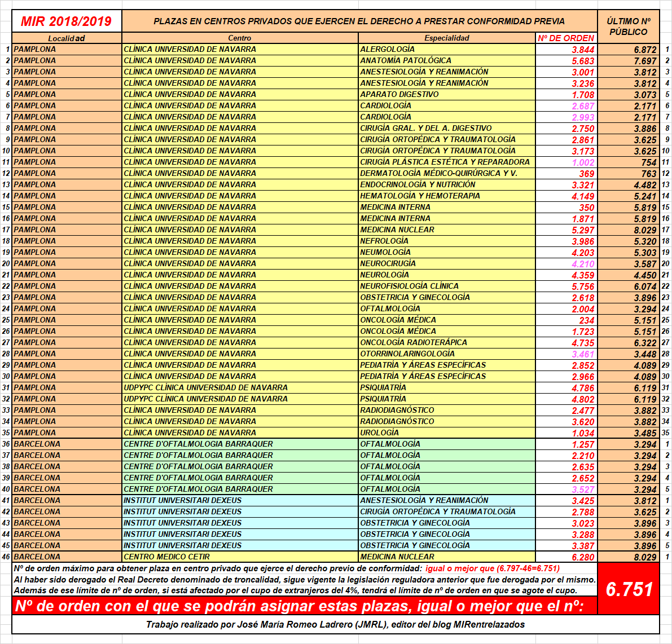672x644 pixels.
Task: Select the NEUROCIRUGÍA specialty cell
Action: (x=446, y=263)
